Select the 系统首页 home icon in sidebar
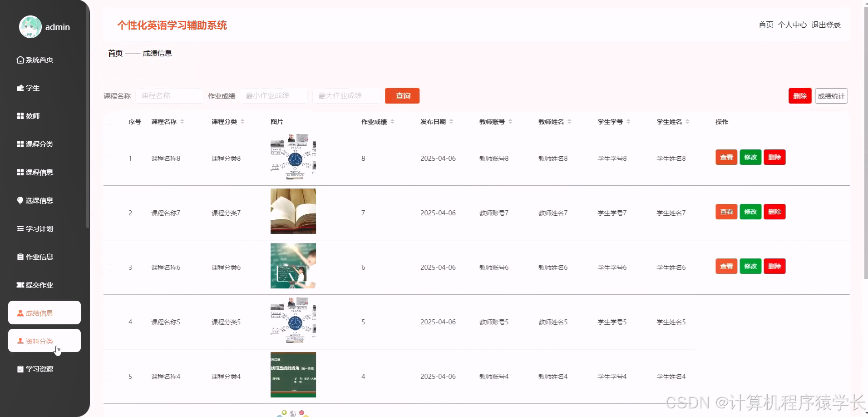Image resolution: width=868 pixels, height=417 pixels. tap(20, 60)
